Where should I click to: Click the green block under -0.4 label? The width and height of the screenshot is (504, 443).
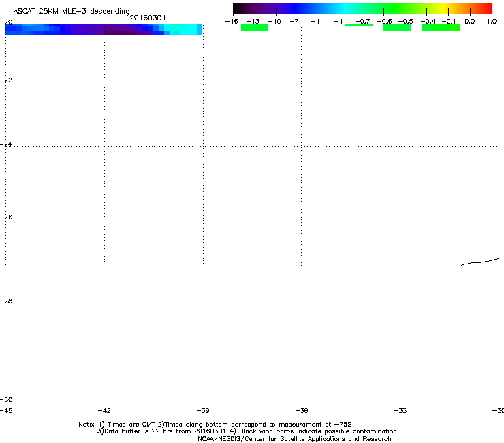pyautogui.click(x=441, y=27)
